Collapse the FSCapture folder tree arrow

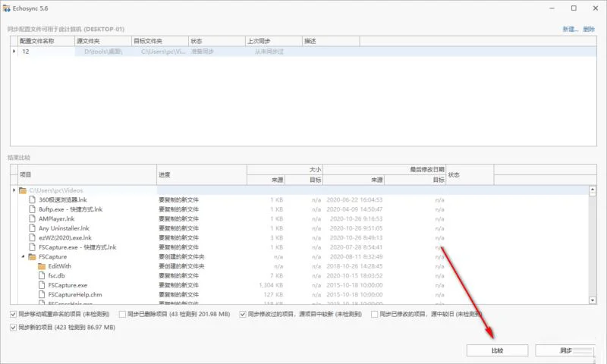(24, 256)
